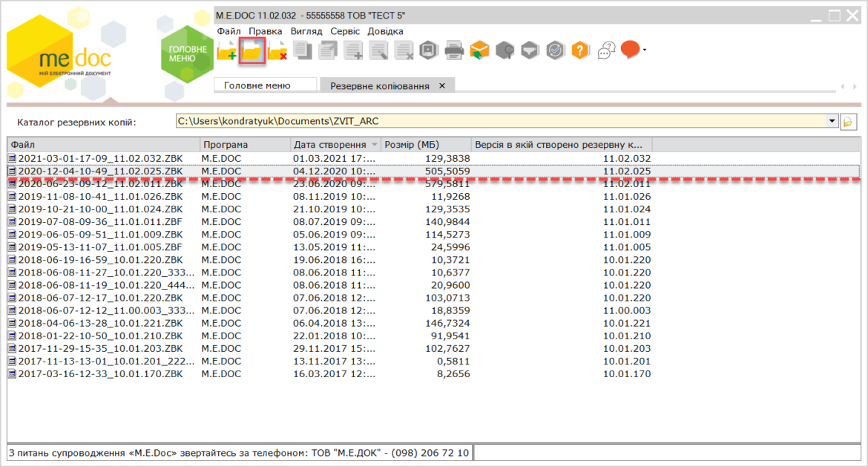Screen dimensions: 868x467
Task: Click size value 505,5059
Action: click(447, 172)
